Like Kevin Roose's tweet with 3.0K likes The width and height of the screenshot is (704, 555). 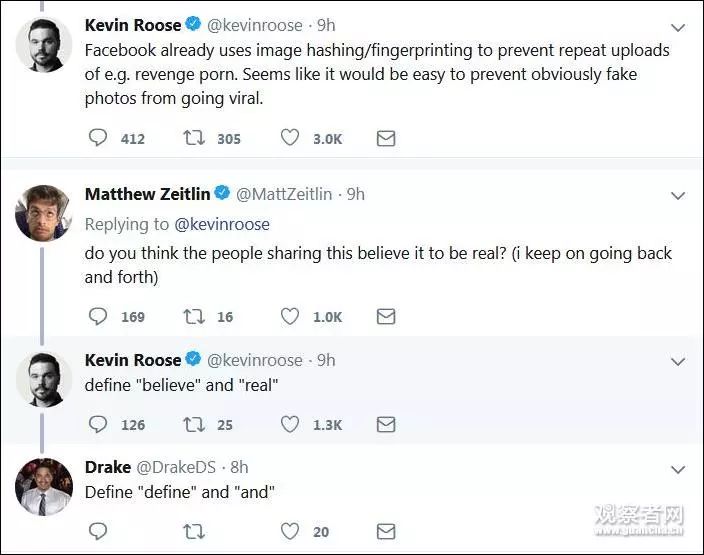(x=290, y=138)
